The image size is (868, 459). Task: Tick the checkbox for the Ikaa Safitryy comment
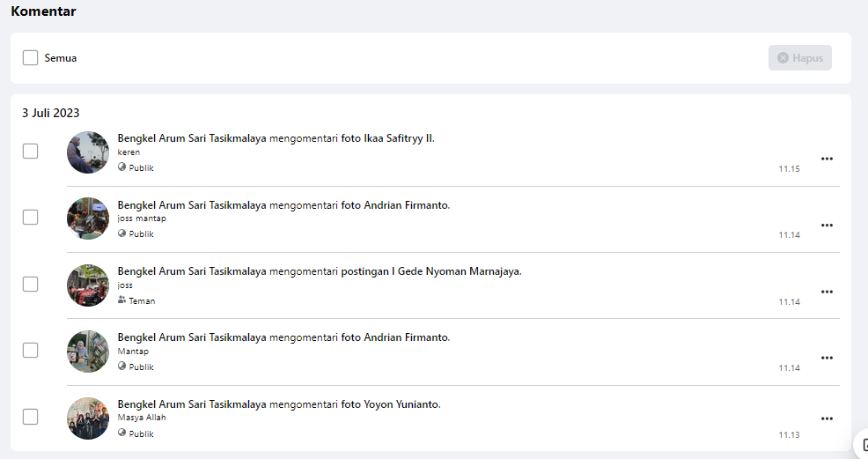31,152
